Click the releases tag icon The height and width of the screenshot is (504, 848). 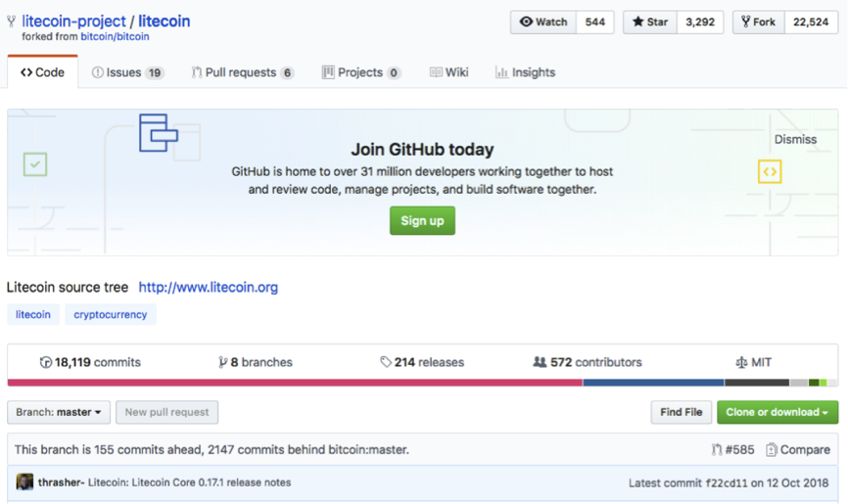pyautogui.click(x=386, y=362)
